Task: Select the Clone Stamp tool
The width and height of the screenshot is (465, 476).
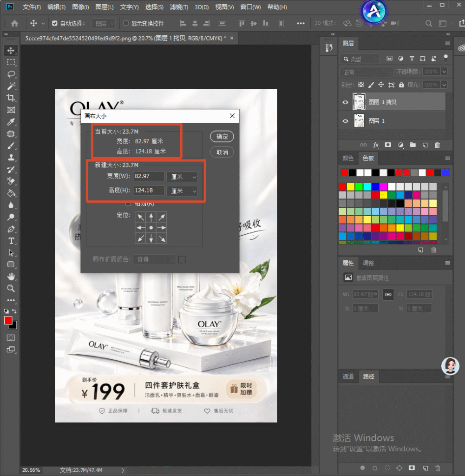Action: (x=11, y=158)
